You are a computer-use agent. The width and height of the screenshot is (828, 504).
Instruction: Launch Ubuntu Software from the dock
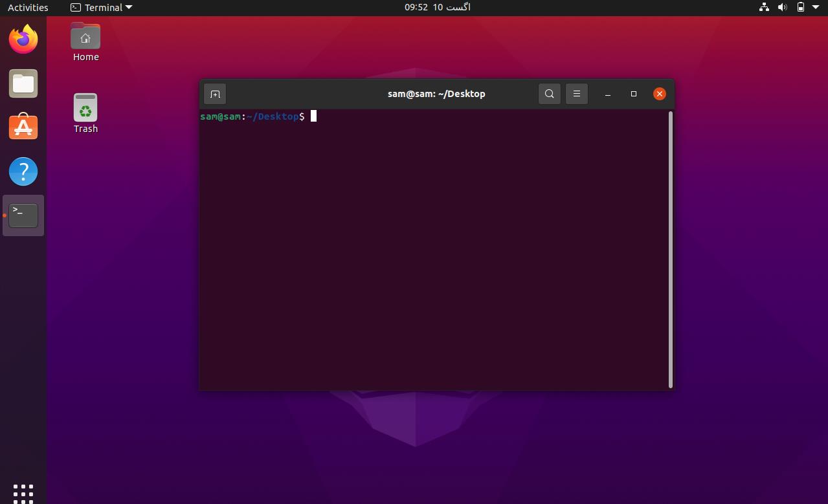click(23, 127)
